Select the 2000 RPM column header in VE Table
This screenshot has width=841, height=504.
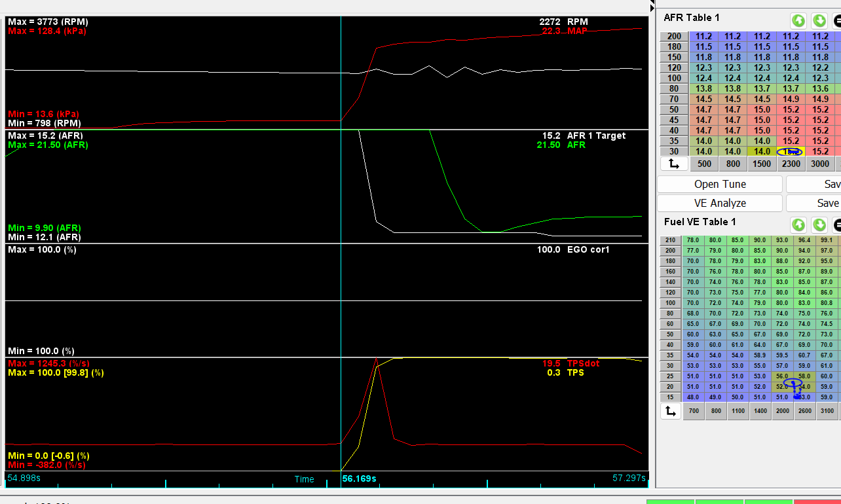782,411
